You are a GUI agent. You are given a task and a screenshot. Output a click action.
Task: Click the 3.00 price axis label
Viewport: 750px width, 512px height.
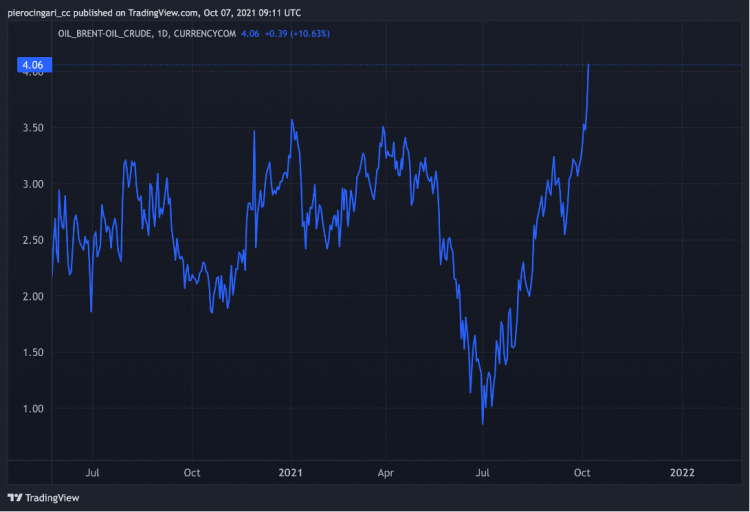pos(33,184)
